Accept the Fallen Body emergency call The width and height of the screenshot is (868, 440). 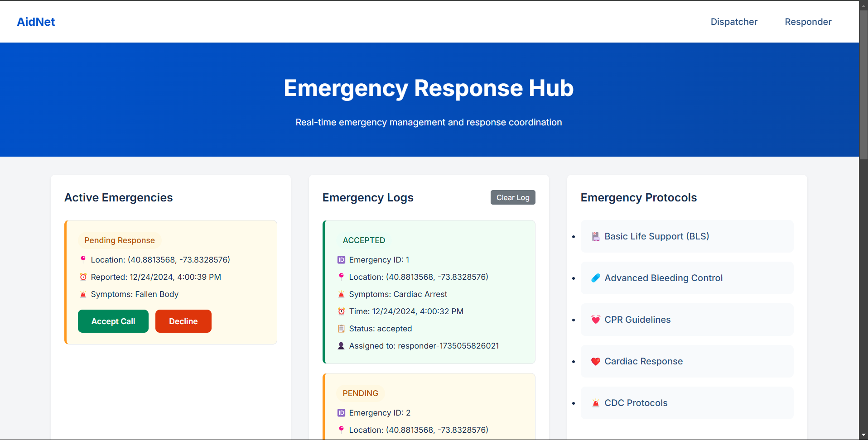click(113, 321)
